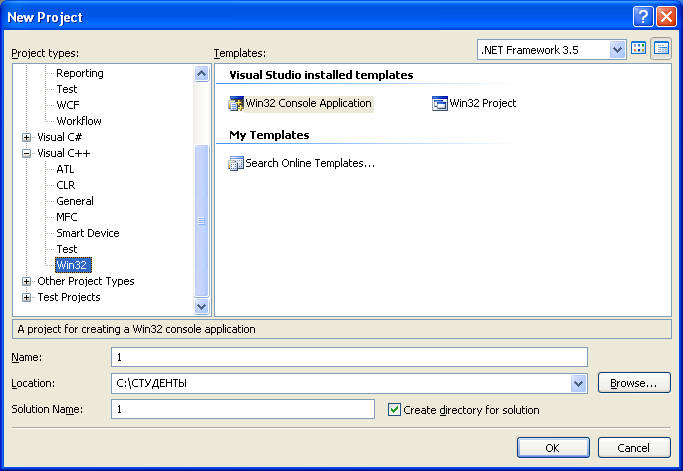
Task: Toggle Create directory for solution checkbox
Action: point(394,410)
